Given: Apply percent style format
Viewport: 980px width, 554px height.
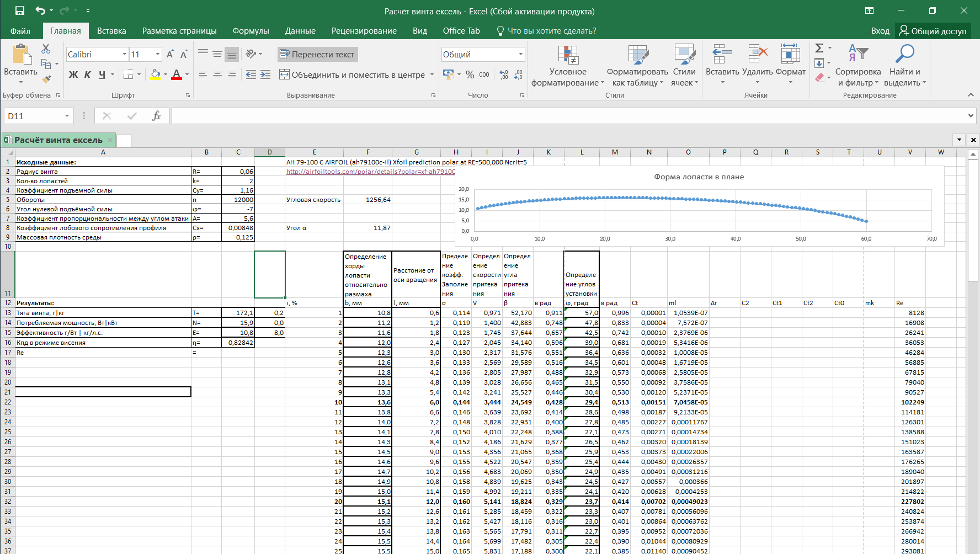Looking at the screenshot, I should click(x=470, y=74).
